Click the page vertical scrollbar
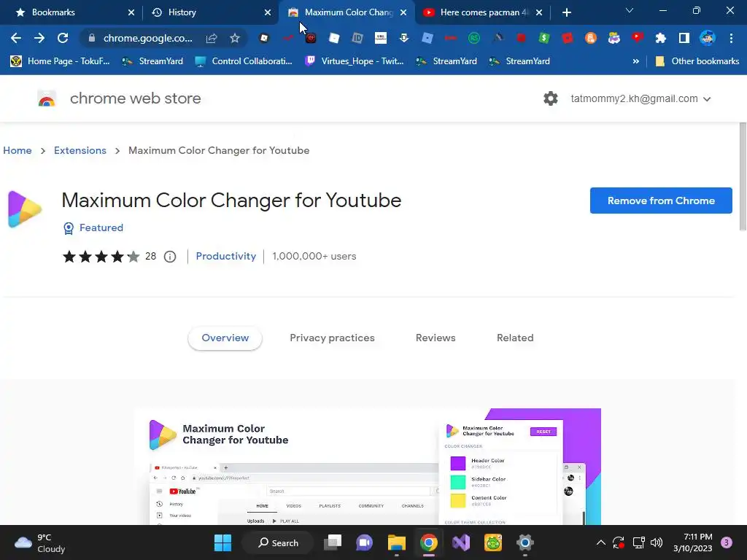 [x=742, y=176]
